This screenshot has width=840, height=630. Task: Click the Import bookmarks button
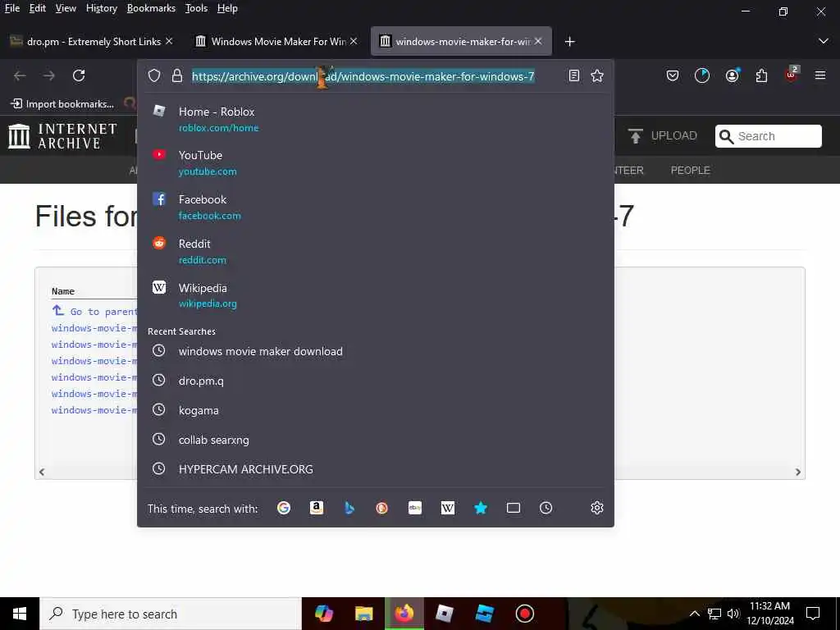(62, 103)
